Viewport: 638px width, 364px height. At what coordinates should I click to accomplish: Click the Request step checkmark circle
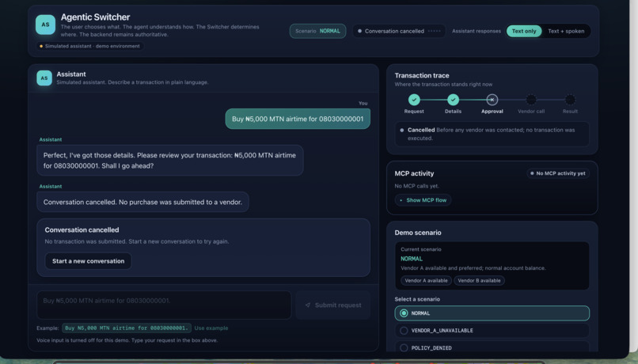tap(414, 100)
